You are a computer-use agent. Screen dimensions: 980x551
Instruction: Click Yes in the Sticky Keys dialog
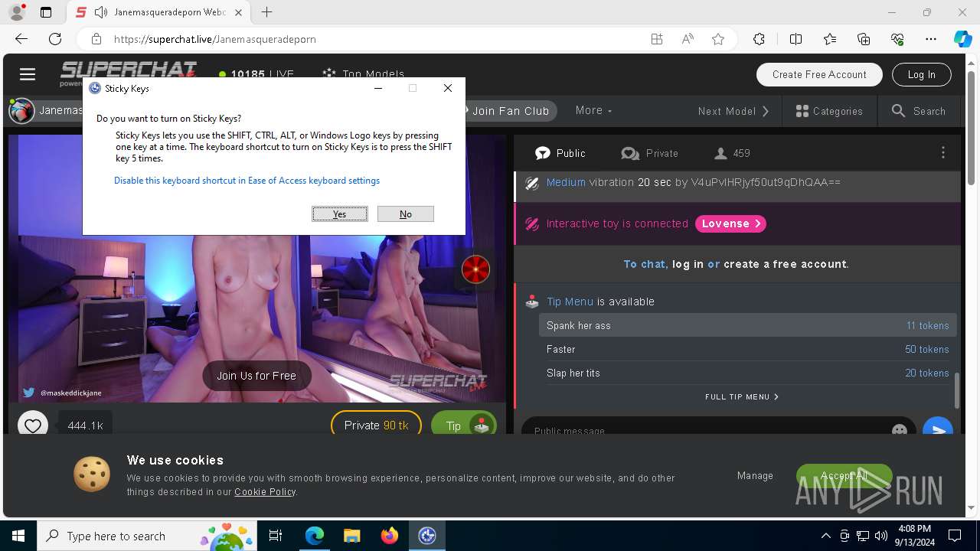tap(340, 214)
